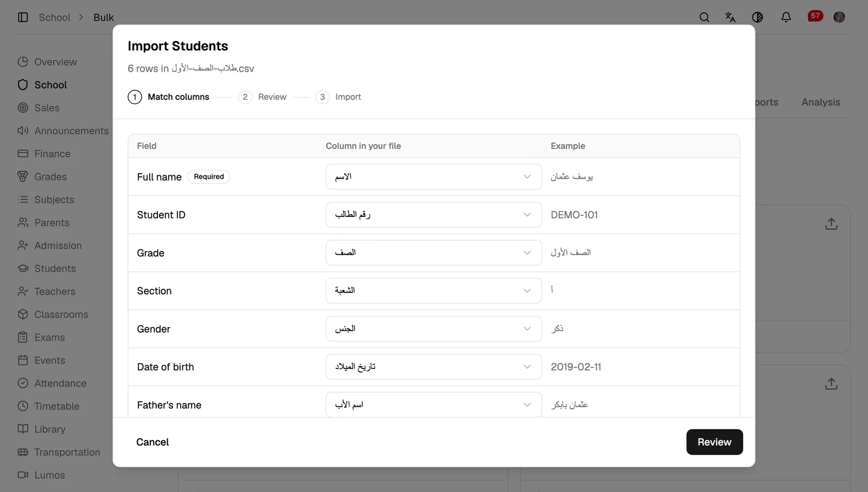Click the language translate icon

tap(730, 17)
